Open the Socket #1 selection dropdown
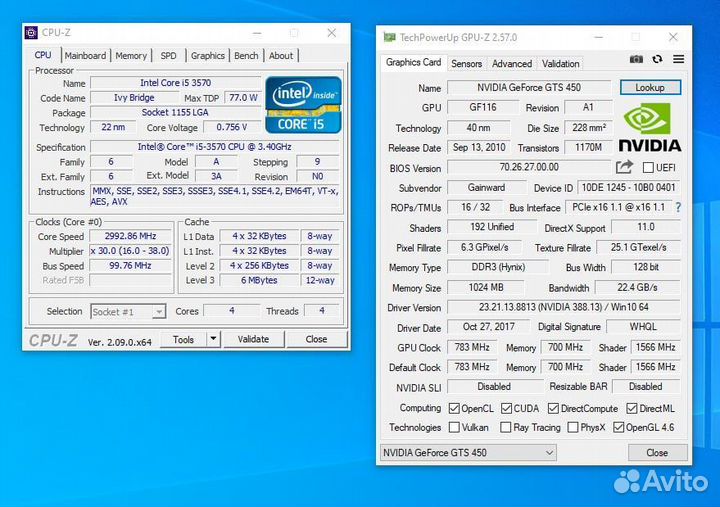 pos(128,312)
